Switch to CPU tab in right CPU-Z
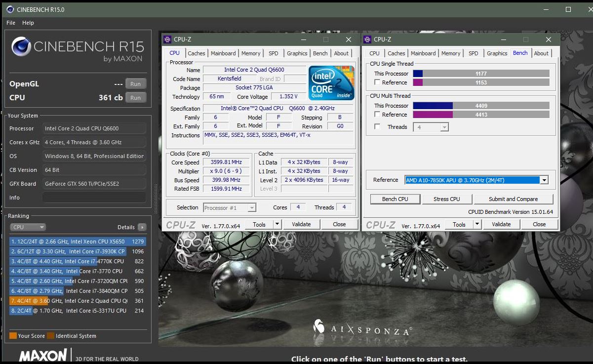 [375, 53]
